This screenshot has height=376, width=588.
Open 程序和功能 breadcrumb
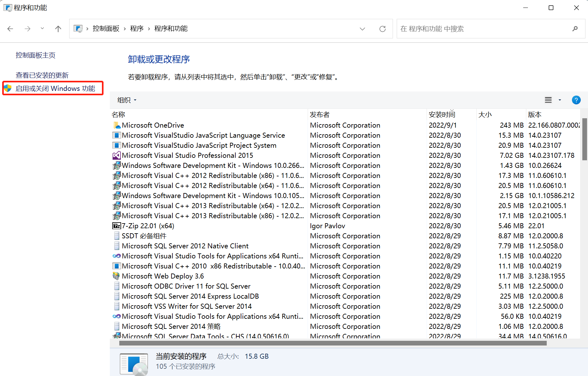(x=171, y=29)
